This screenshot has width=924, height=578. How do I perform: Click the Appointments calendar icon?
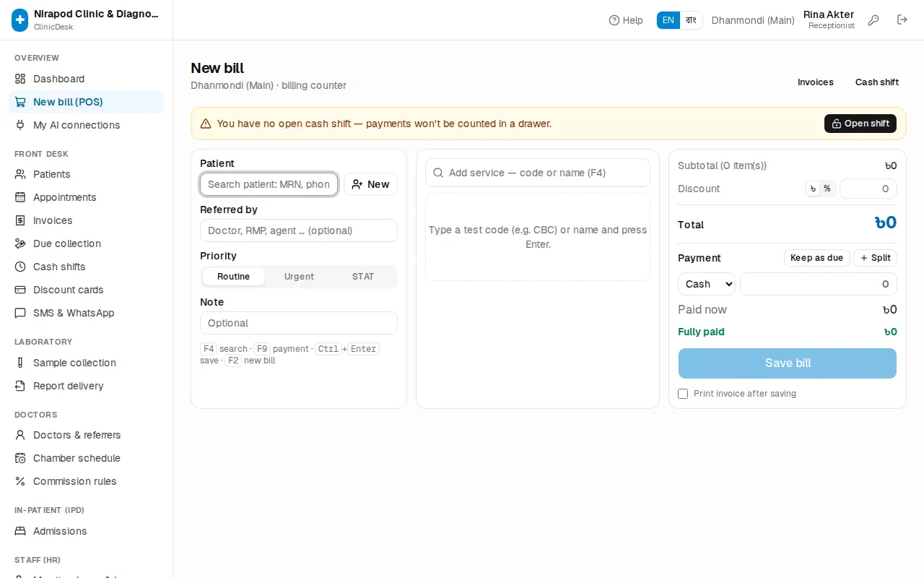20,197
